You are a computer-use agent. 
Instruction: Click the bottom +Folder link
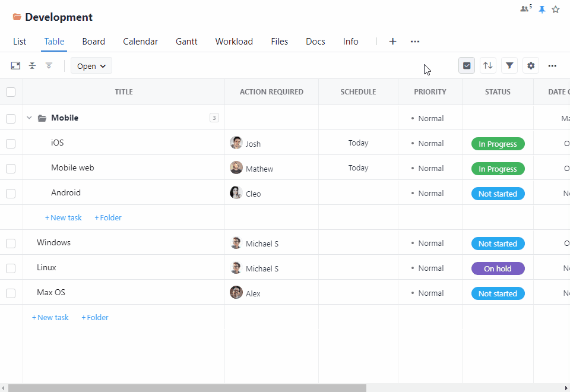(x=95, y=318)
